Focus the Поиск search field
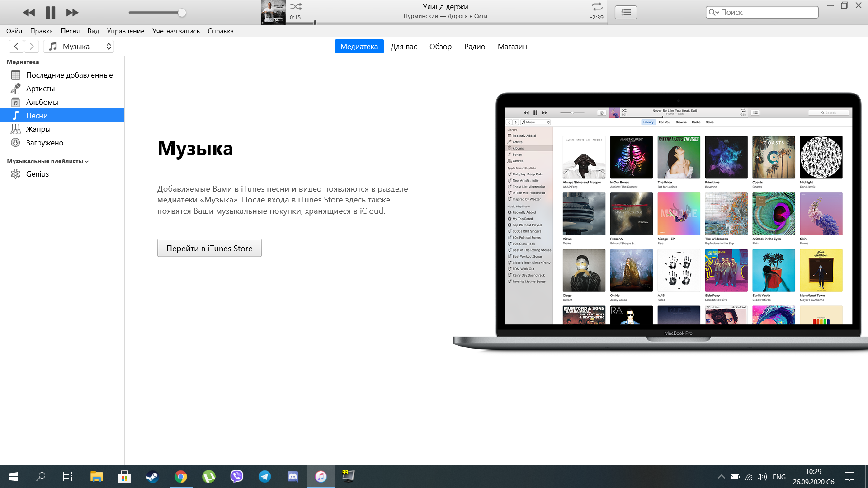The width and height of the screenshot is (868, 488). [x=762, y=12]
